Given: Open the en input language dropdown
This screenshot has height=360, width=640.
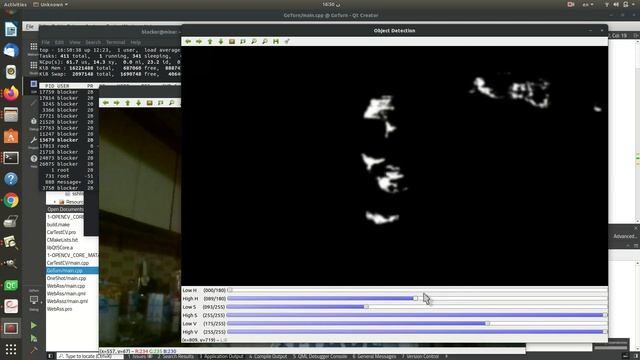Looking at the screenshot, I should pos(588,4).
